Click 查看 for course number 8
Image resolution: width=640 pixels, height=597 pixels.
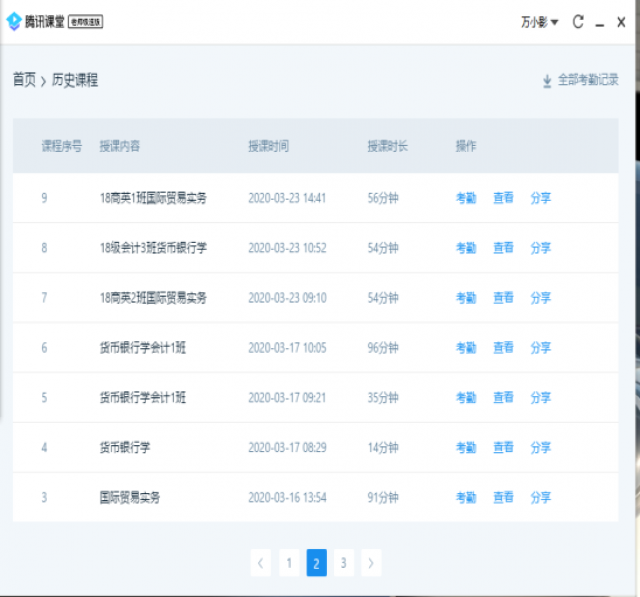tap(503, 248)
